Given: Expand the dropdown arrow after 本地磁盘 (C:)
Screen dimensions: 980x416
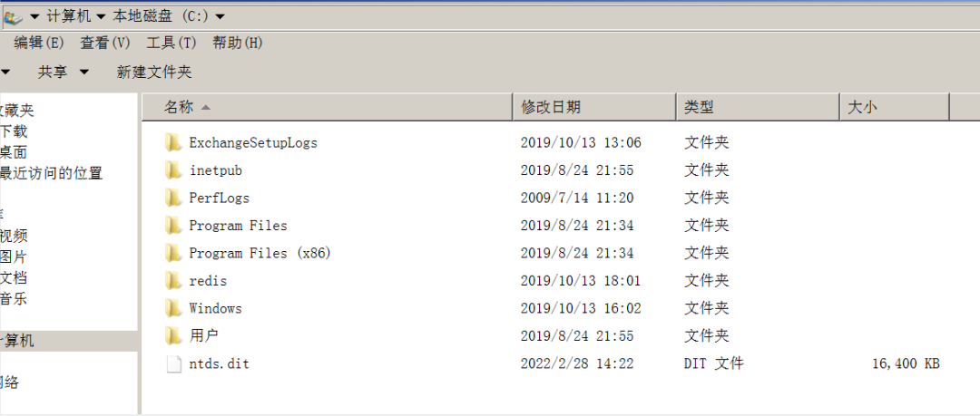Looking at the screenshot, I should 220,17.
